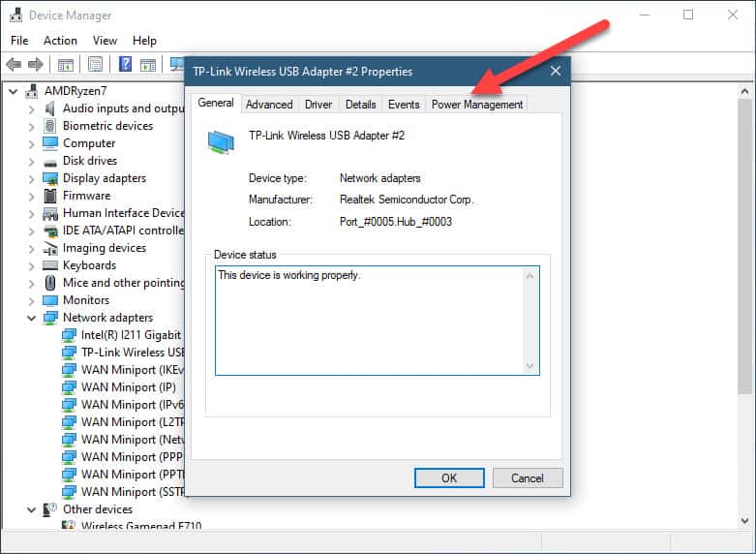Screen dimensions: 756x554
Task: Click the blue Help question-mark toolbar icon
Action: [x=126, y=64]
